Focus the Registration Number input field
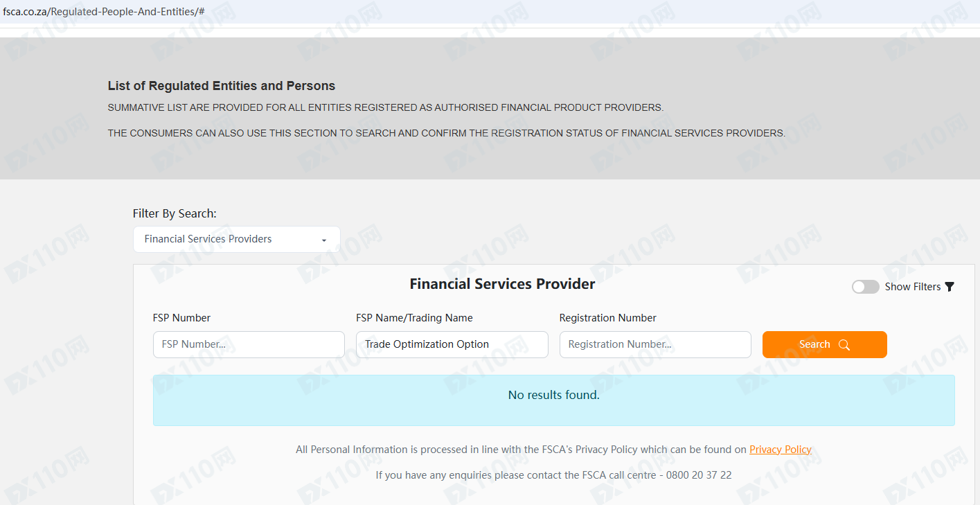This screenshot has width=980, height=505. point(654,344)
